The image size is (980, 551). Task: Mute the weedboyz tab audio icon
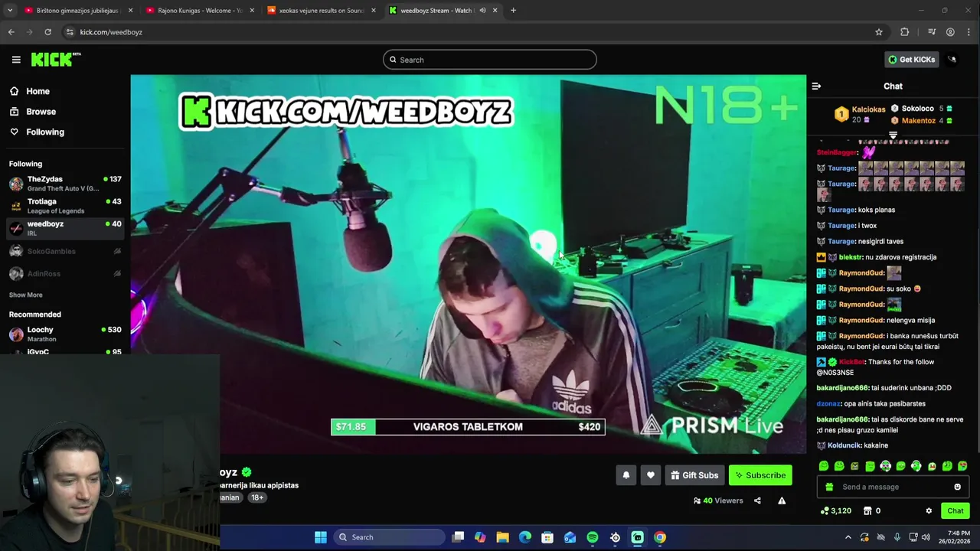(482, 11)
